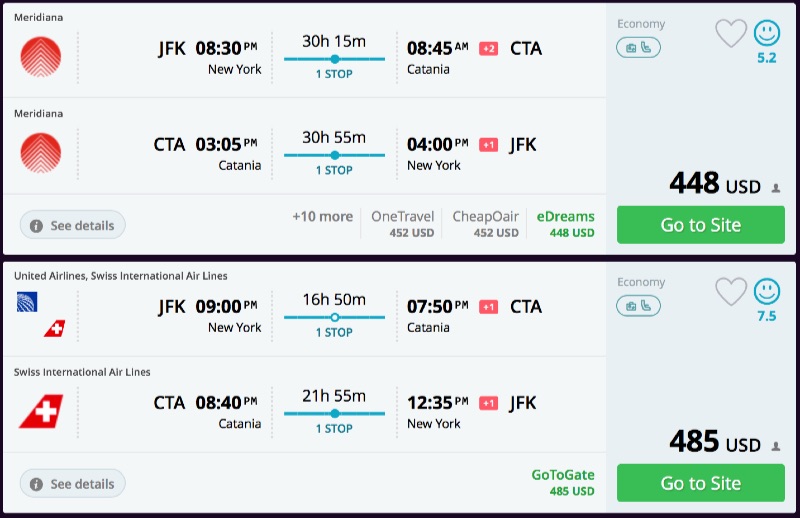Click the amenities badge for the 485 USD flight

(x=638, y=305)
